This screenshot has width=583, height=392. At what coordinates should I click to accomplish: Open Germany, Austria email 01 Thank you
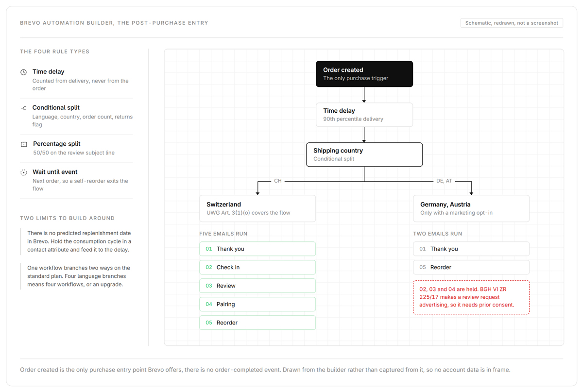(x=471, y=249)
